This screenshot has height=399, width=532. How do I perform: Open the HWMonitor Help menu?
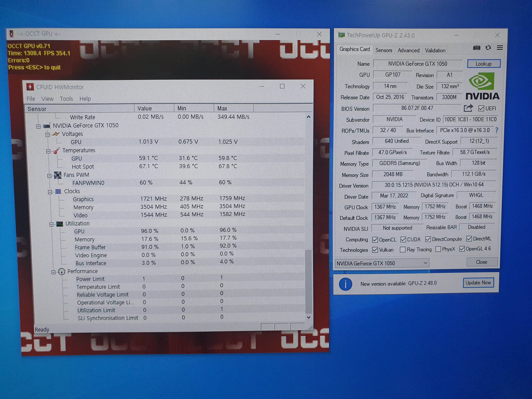pyautogui.click(x=85, y=99)
